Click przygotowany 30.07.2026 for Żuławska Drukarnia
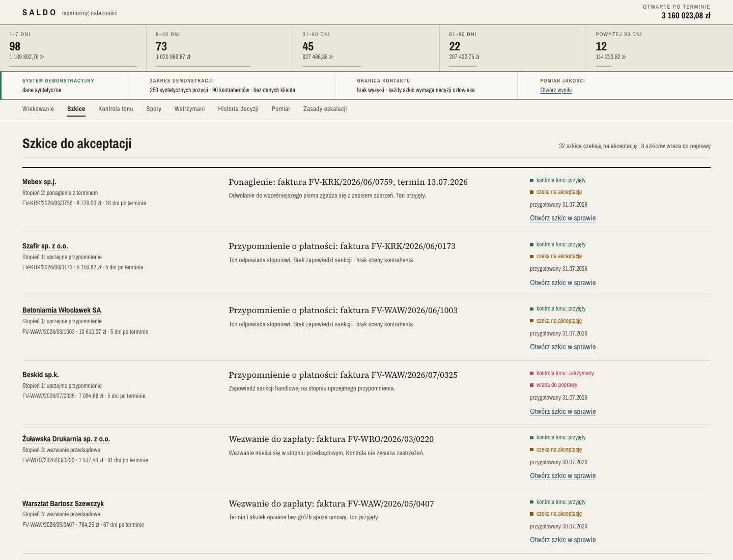This screenshot has width=733, height=560. [x=558, y=462]
